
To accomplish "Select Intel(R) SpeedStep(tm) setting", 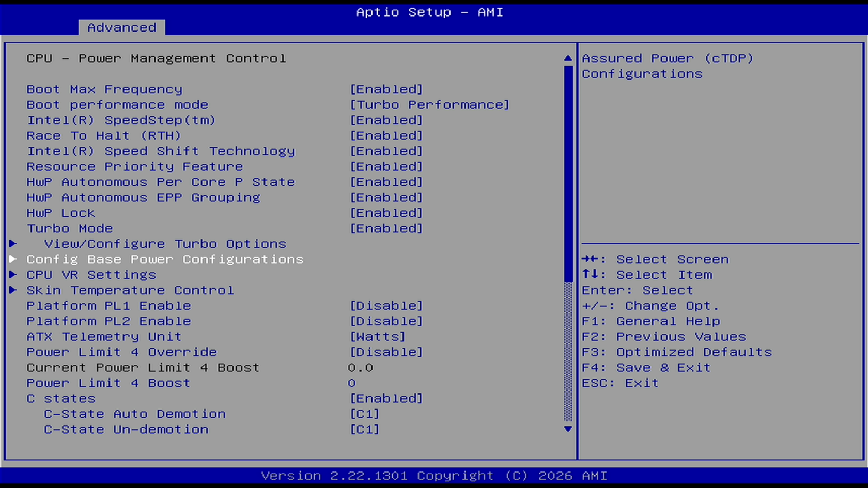I will pos(121,120).
